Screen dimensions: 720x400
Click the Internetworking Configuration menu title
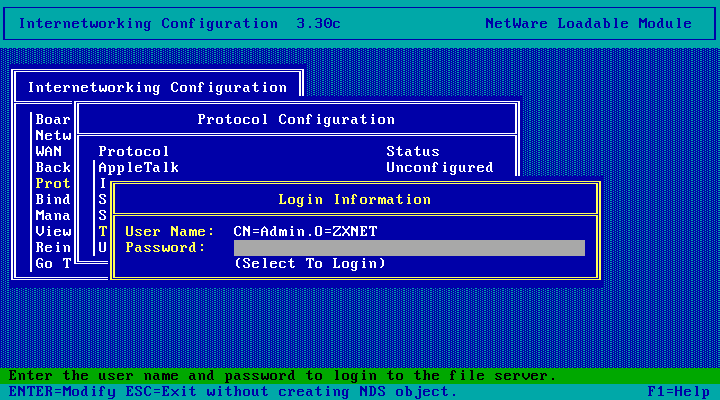[x=158, y=88]
